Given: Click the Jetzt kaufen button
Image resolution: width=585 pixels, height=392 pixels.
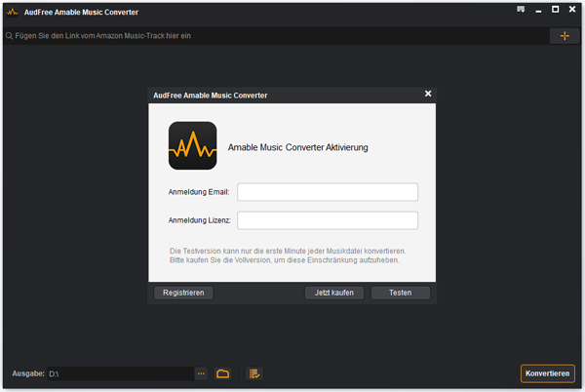Looking at the screenshot, I should tap(333, 293).
